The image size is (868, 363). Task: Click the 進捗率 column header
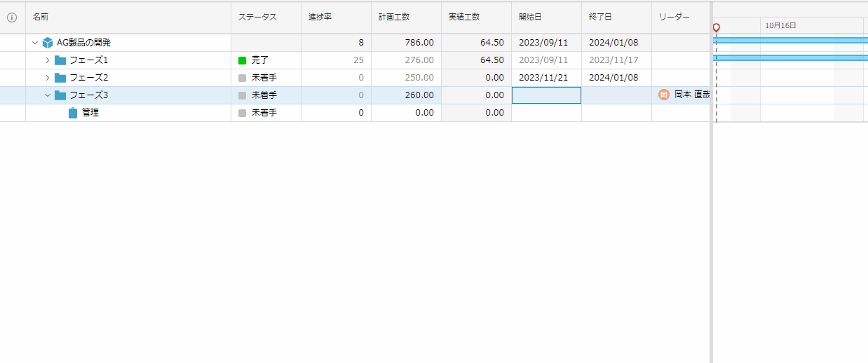click(x=320, y=17)
